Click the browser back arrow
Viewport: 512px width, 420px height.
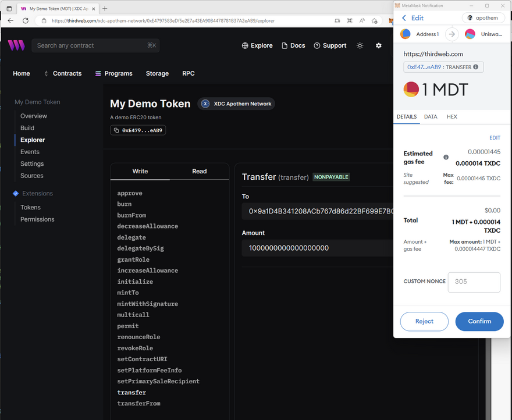tap(10, 20)
